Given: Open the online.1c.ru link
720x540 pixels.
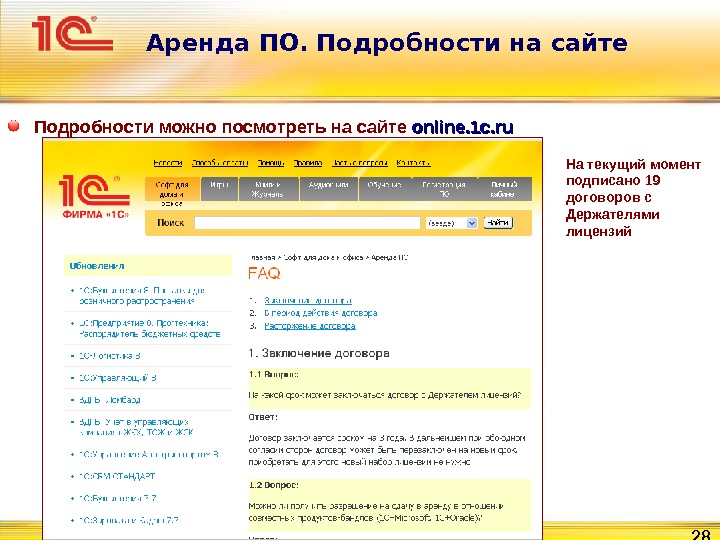Looking at the screenshot, I should 462,127.
